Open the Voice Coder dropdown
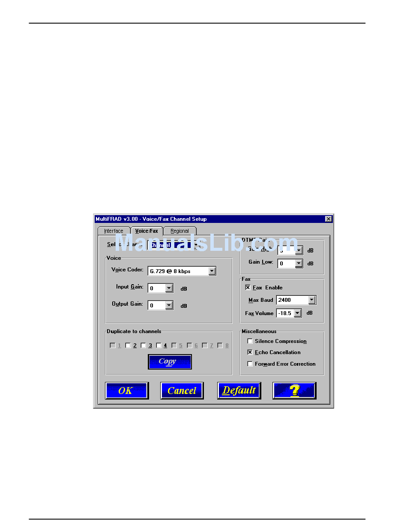The image size is (407, 532). coord(212,271)
